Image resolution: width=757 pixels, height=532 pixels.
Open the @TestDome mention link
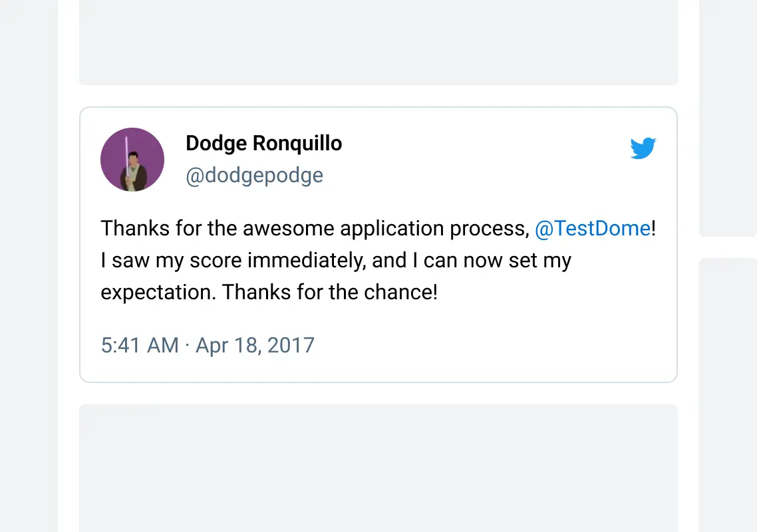coord(592,228)
